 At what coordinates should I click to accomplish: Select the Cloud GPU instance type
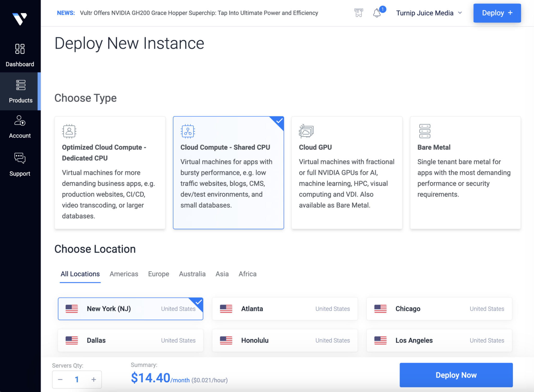347,172
